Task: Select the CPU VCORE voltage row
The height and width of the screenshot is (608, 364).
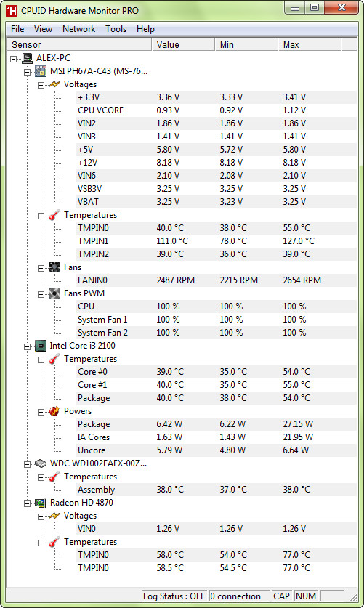Action: tap(217, 110)
